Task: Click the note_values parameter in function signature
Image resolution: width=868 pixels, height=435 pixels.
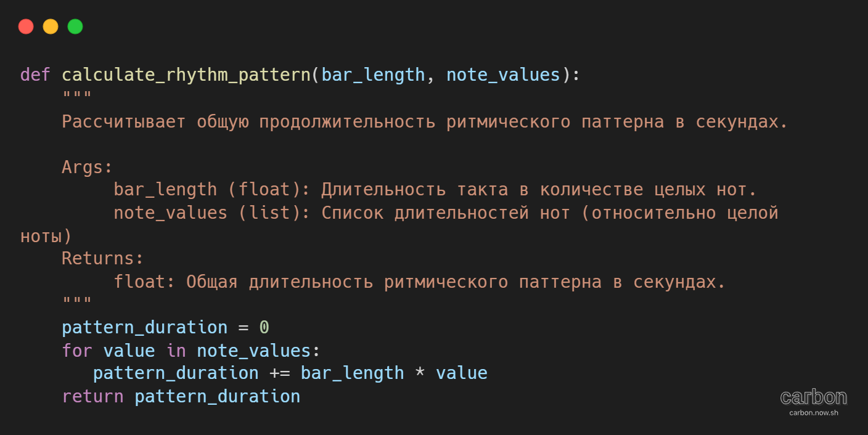Action: coord(503,75)
